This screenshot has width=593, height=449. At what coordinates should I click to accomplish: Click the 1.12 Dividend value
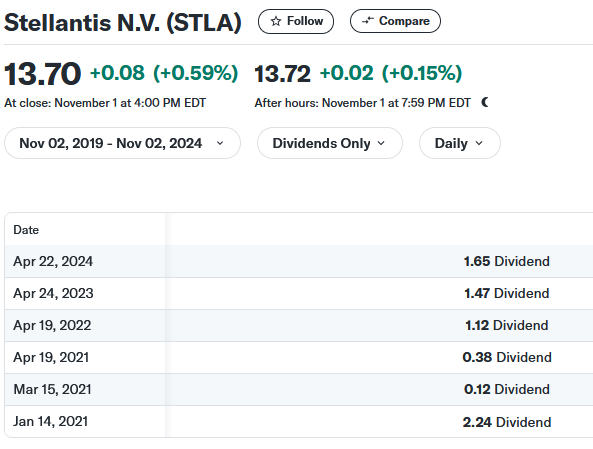click(x=507, y=325)
